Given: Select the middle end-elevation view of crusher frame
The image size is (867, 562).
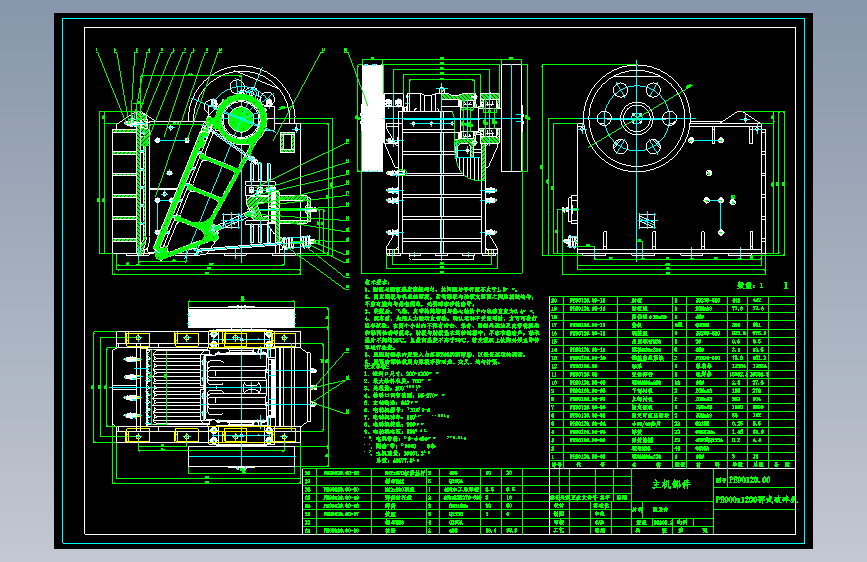Looking at the screenshot, I should [x=442, y=166].
